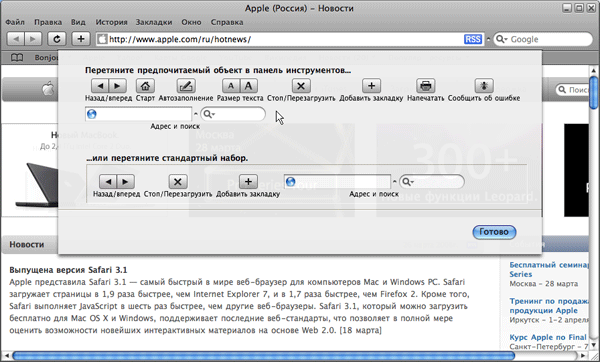Open the Выпущена версия Safari 3.1 headline
The width and height of the screenshot is (600, 362).
tap(68, 270)
